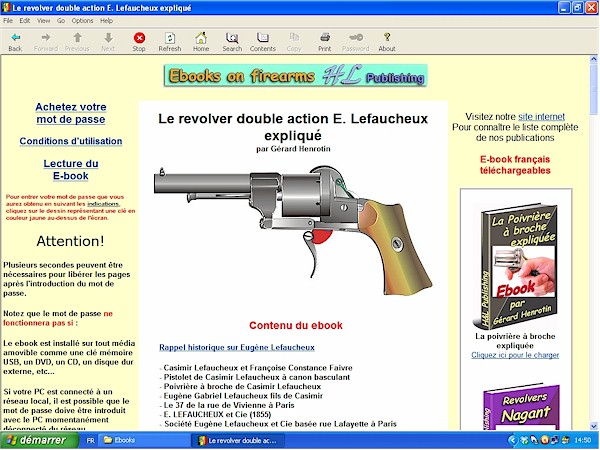Open Search with the magnifier icon
The width and height of the screenshot is (600, 450).
coord(232,38)
